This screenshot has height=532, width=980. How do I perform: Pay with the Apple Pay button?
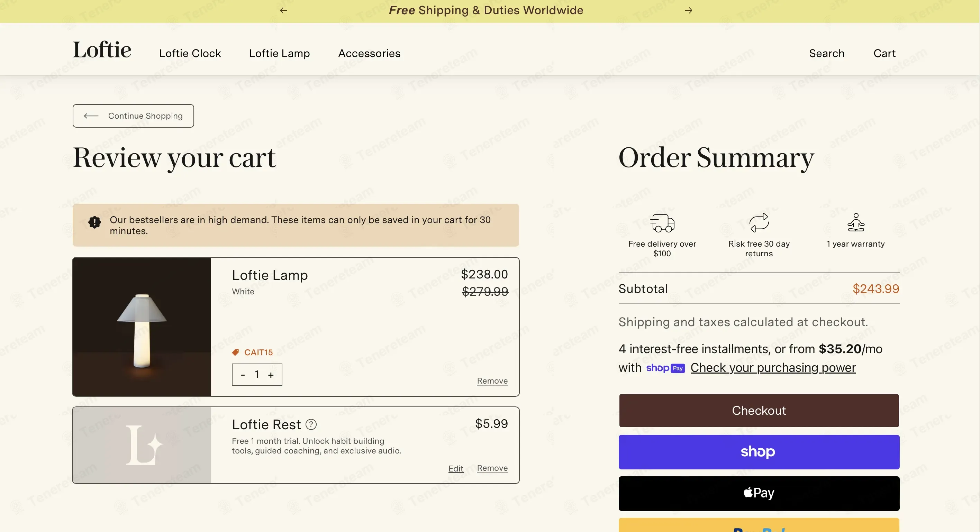tap(759, 493)
